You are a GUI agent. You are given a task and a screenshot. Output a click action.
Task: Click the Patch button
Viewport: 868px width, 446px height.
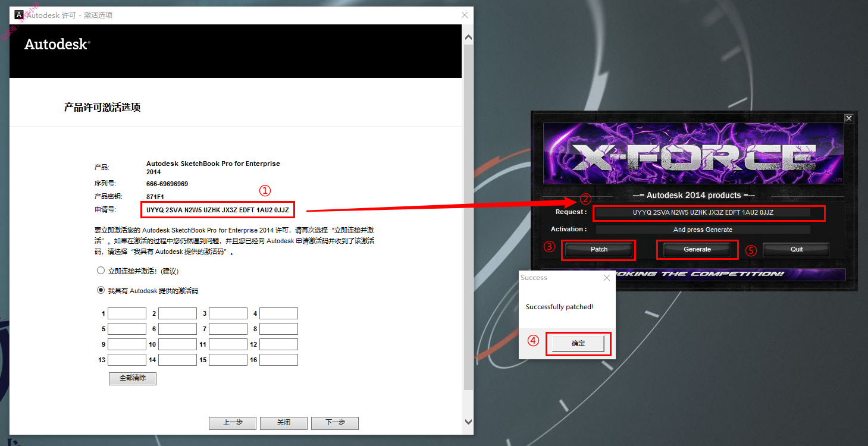point(599,249)
